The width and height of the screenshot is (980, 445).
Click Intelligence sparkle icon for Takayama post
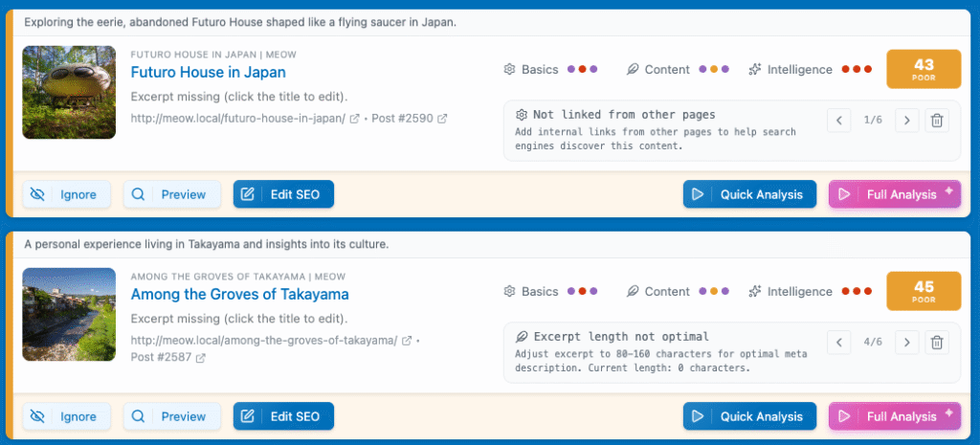[x=755, y=292]
